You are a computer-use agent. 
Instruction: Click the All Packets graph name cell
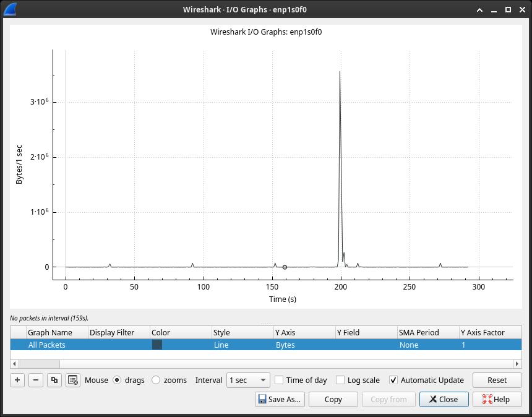pos(57,345)
